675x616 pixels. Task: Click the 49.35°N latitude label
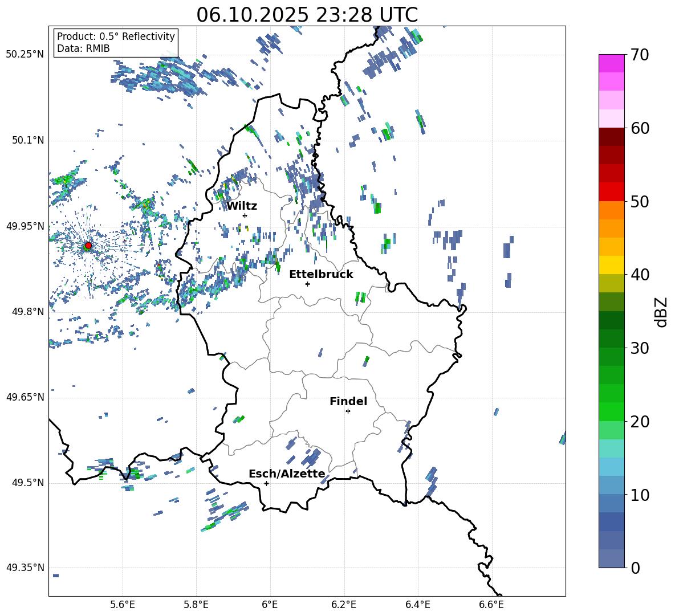coord(25,568)
